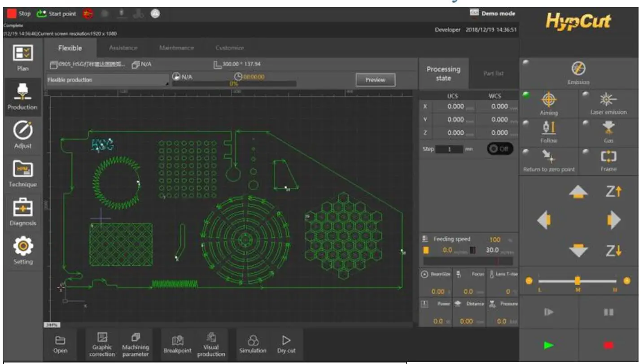Click the Step value input field
Viewport: 643px width, 364px height.
coord(449,149)
